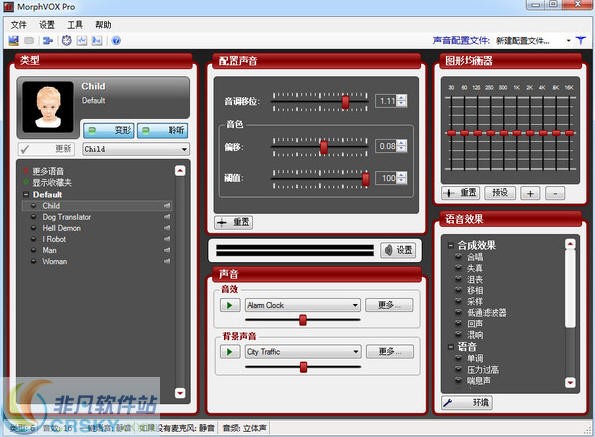This screenshot has width=595, height=437.
Task: Collapse the Default voice group
Action: (x=26, y=195)
